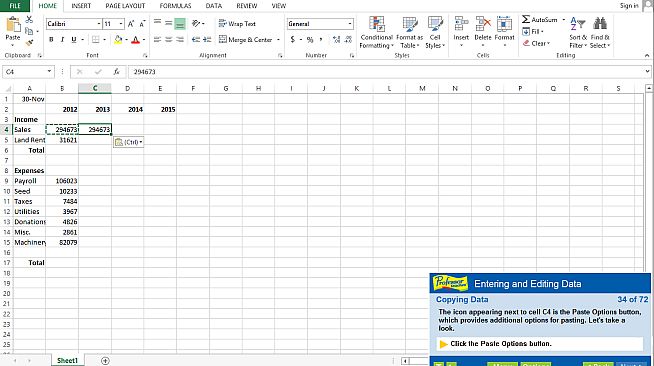
Task: Click the Orientation angled text icon
Action: click(x=196, y=23)
